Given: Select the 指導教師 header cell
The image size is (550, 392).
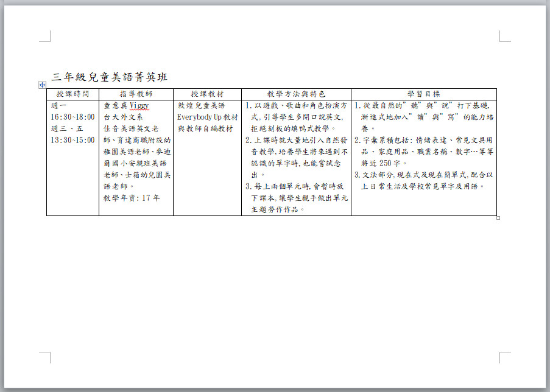Looking at the screenshot, I should [136, 94].
